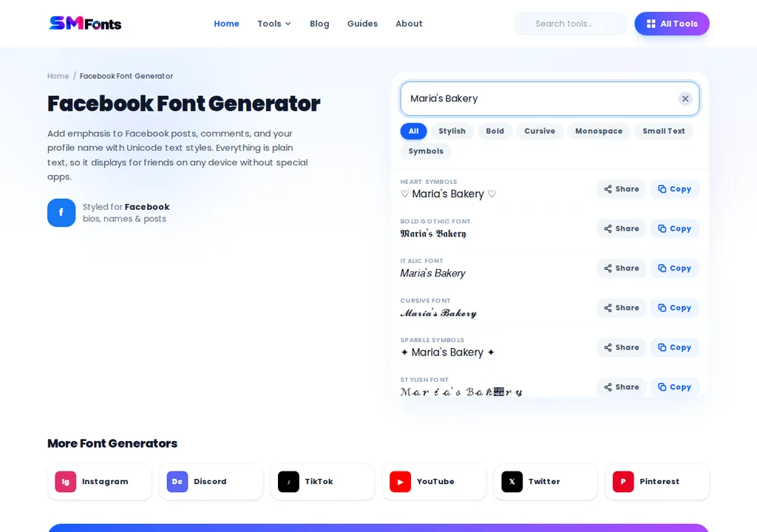The width and height of the screenshot is (757, 532).
Task: Copy the Sparkle Symbols result
Action: tap(674, 347)
